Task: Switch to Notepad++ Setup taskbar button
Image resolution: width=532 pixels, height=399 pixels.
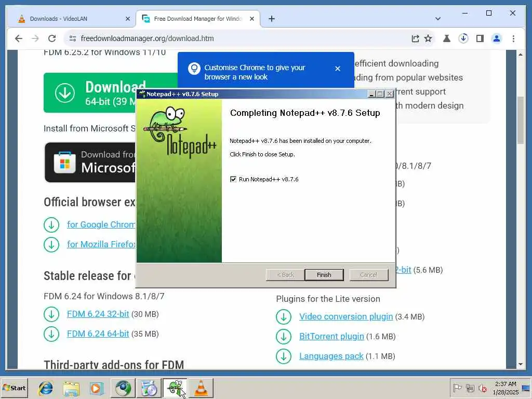Action: pos(175,388)
